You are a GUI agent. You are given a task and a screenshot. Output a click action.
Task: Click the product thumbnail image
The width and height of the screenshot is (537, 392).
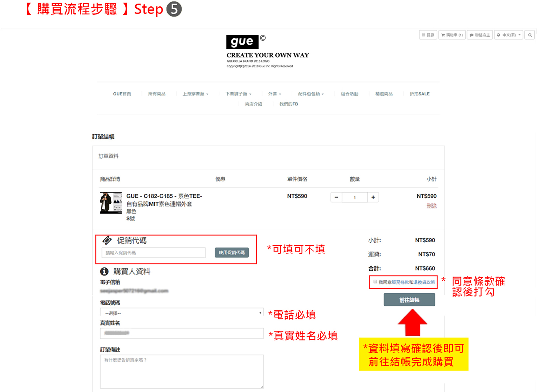(x=111, y=203)
